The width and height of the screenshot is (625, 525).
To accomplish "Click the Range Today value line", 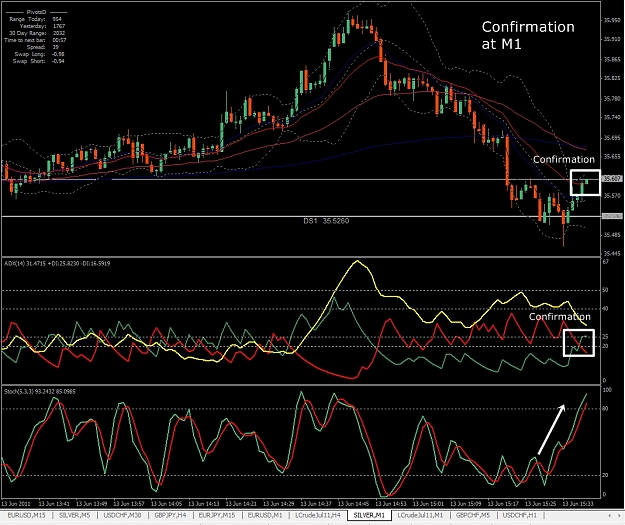I will pyautogui.click(x=35, y=19).
